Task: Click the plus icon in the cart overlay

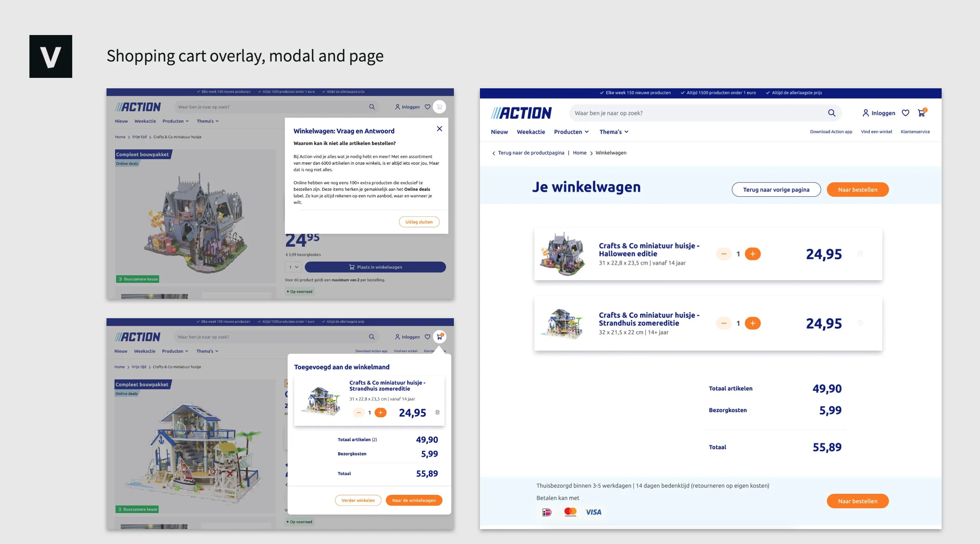Action: 381,412
